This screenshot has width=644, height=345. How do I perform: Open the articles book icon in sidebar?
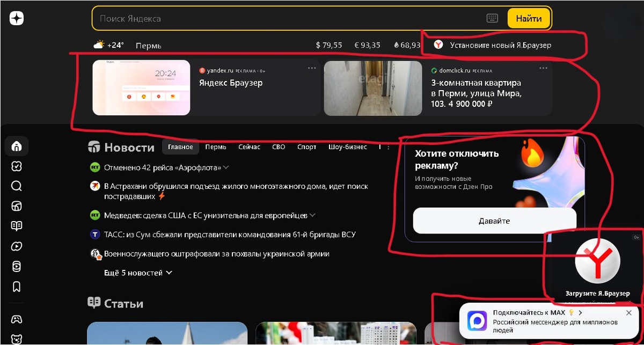point(17,226)
